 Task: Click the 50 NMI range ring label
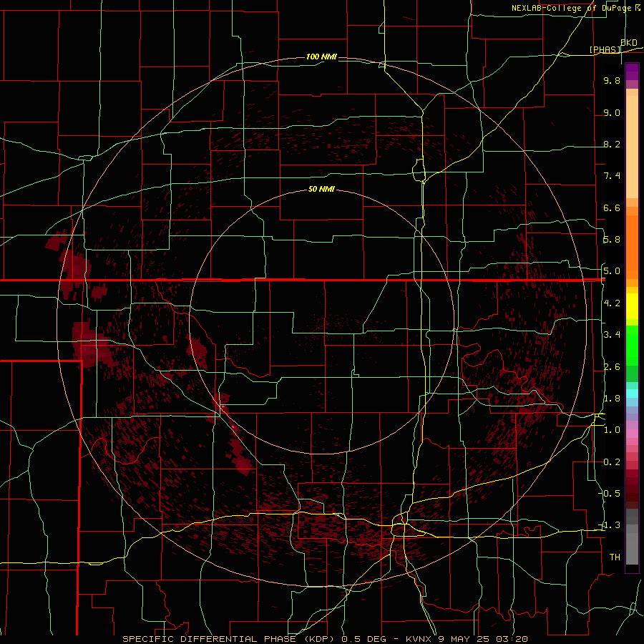[x=321, y=189]
